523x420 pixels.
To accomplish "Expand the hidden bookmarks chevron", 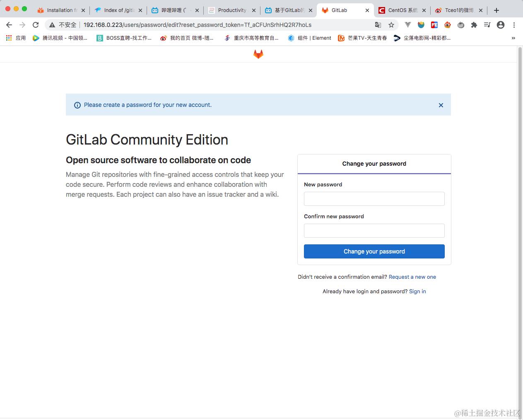I will click(x=513, y=38).
